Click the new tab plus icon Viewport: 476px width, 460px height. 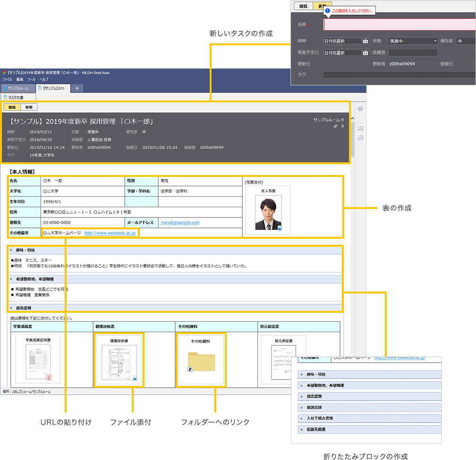pyautogui.click(x=77, y=88)
